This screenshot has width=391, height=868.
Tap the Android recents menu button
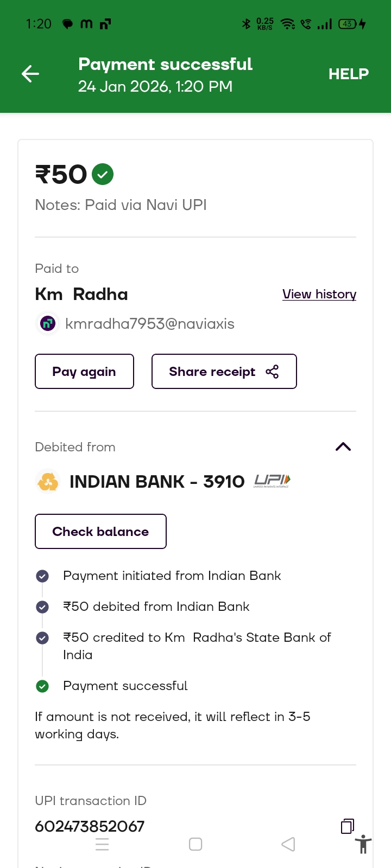(x=102, y=844)
